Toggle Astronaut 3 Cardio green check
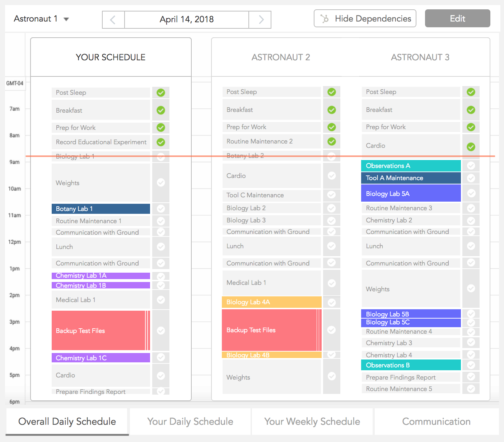This screenshot has width=504, height=442. [x=471, y=147]
